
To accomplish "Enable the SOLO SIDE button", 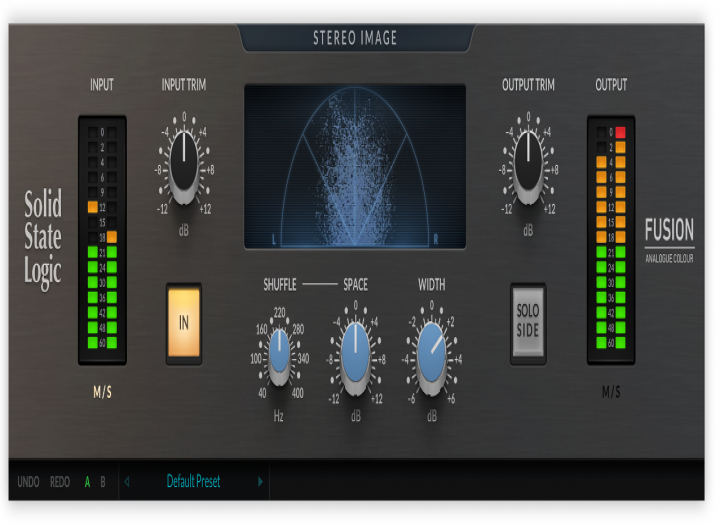I will (x=528, y=322).
